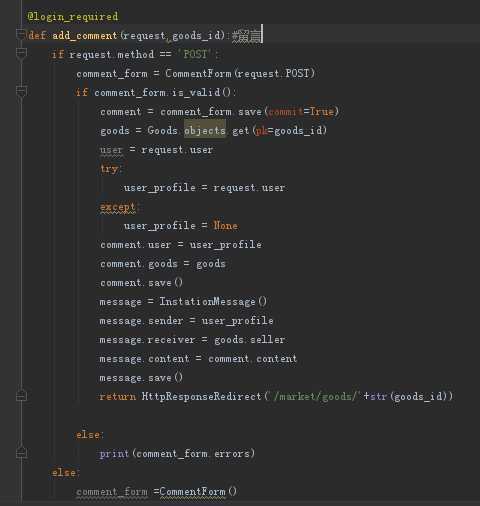Click 'comment.content' on the message.content line
Image resolution: width=480 pixels, height=506 pixels.
pyautogui.click(x=252, y=359)
